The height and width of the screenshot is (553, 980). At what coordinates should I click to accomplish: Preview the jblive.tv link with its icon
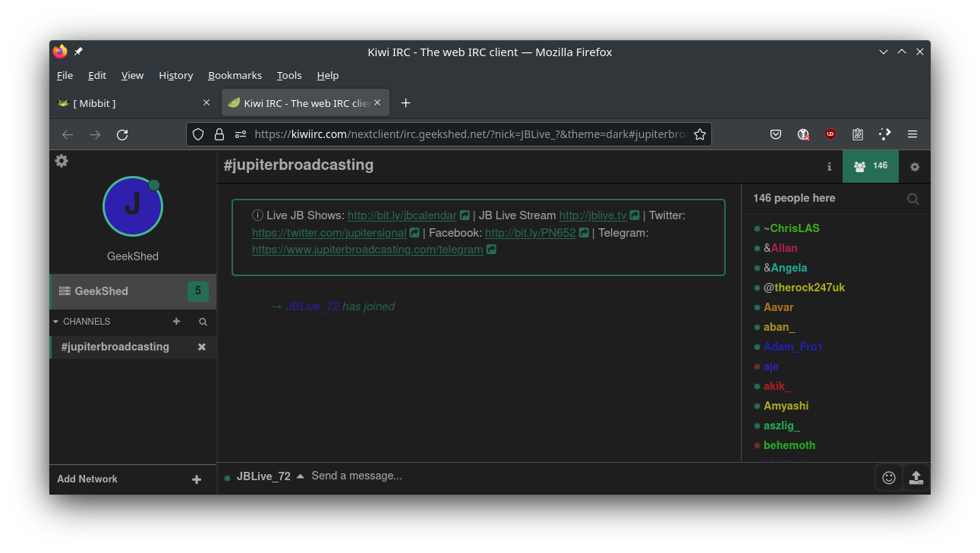point(635,215)
